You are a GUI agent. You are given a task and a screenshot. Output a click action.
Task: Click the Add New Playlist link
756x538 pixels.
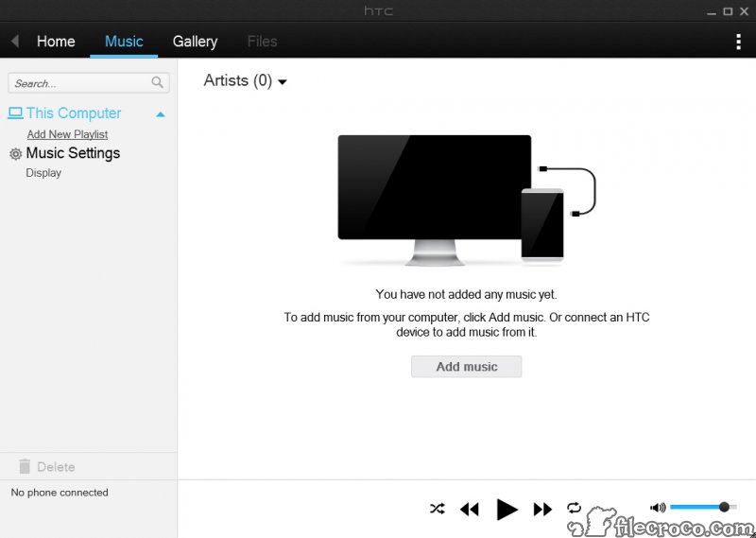tap(67, 134)
